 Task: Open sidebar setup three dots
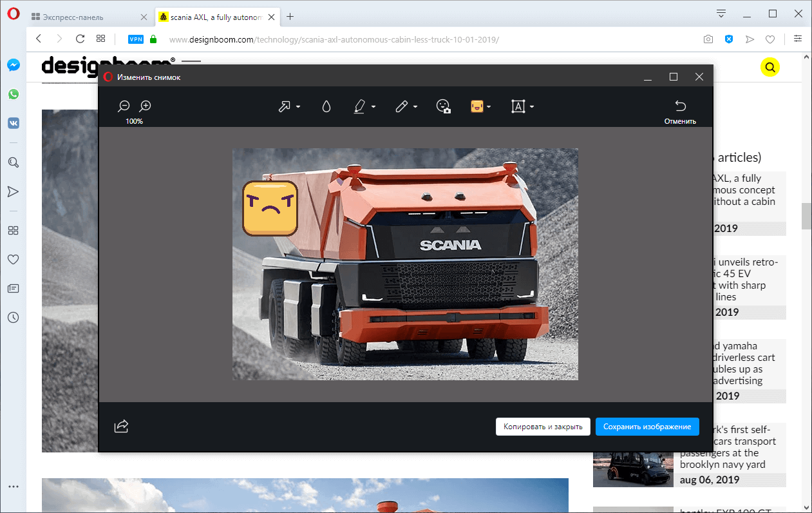pyautogui.click(x=14, y=487)
